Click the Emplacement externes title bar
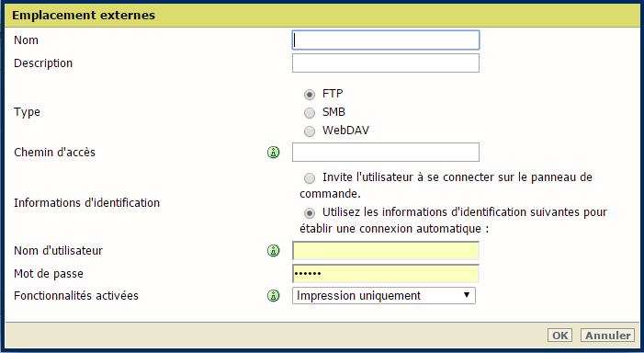The height and width of the screenshot is (353, 644). (x=322, y=16)
